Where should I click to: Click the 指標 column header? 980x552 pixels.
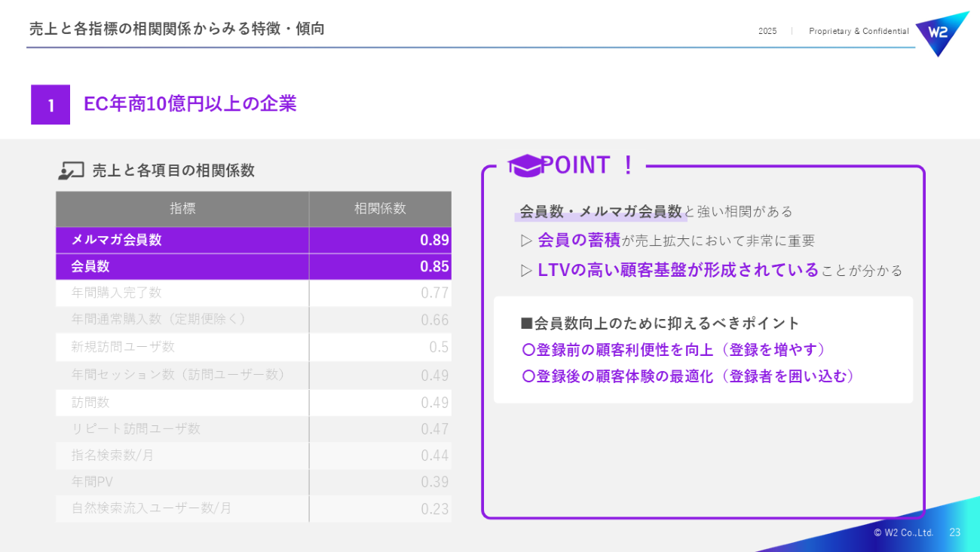(x=182, y=209)
